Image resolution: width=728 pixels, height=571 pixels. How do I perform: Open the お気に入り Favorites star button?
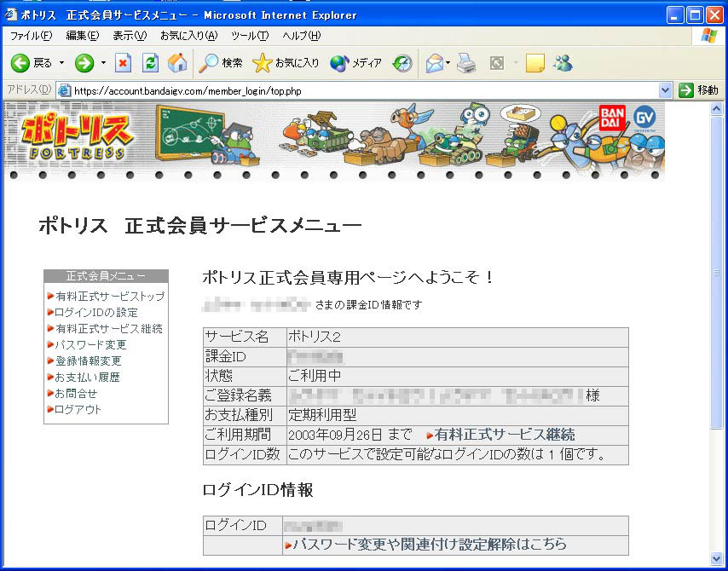point(286,63)
